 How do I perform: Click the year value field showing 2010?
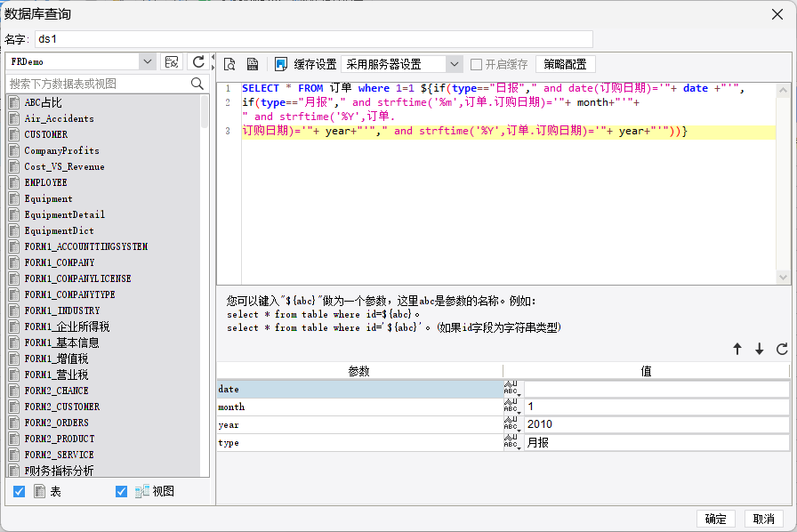click(656, 424)
